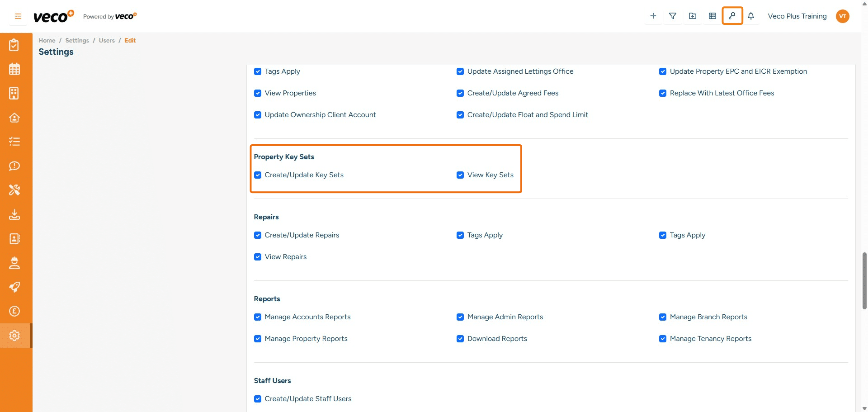Uncheck Create/Update Key Sets checkbox
Viewport: 868px width, 412px height.
(x=258, y=175)
